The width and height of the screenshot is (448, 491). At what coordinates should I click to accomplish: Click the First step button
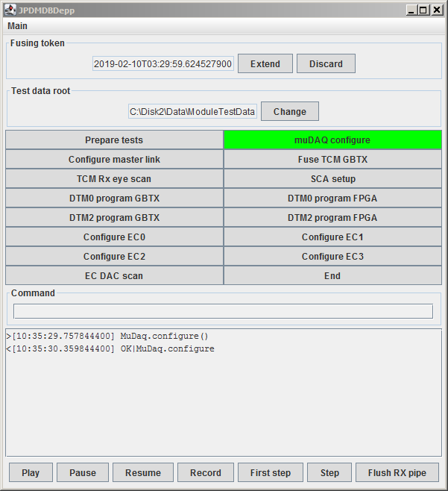(271, 472)
